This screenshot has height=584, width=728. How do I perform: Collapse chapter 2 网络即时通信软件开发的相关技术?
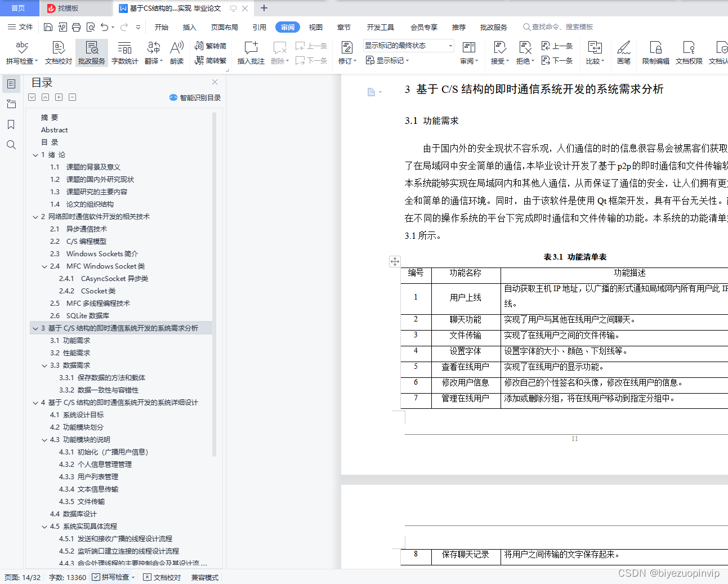[35, 216]
